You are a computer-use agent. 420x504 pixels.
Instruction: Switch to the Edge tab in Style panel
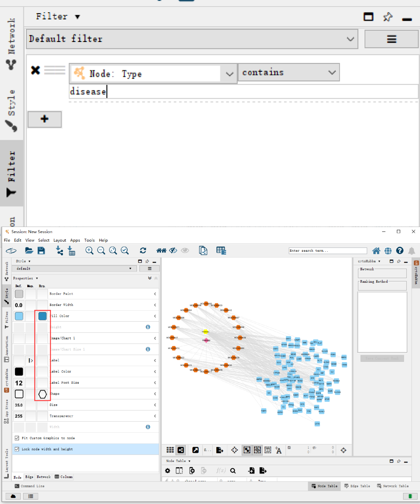(29, 477)
